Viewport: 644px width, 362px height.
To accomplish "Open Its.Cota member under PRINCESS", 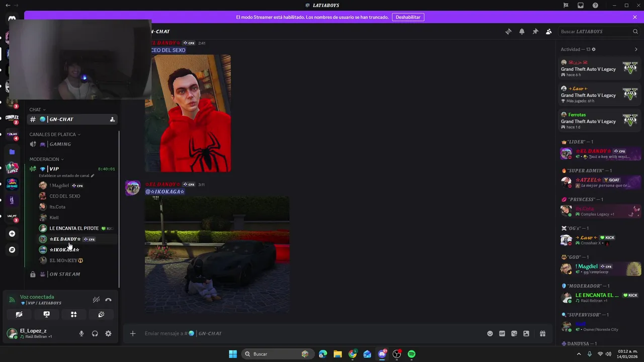I will click(x=600, y=211).
